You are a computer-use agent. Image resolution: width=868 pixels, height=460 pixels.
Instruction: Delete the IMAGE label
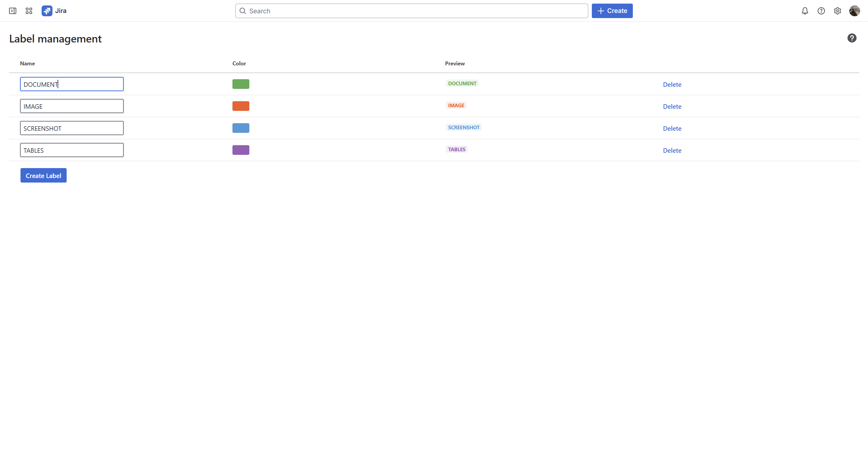click(x=672, y=106)
